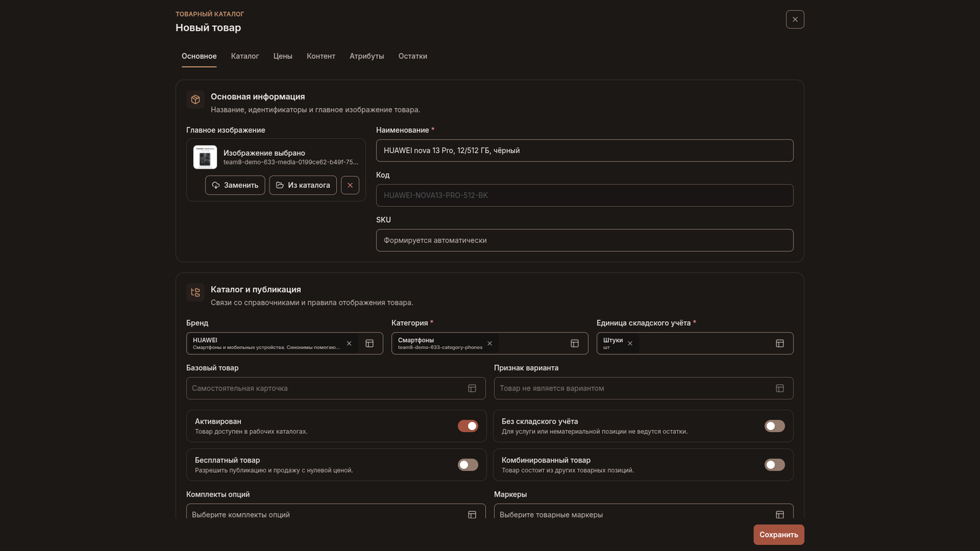
Task: Toggle Без складского учёта switch
Action: coord(774,426)
